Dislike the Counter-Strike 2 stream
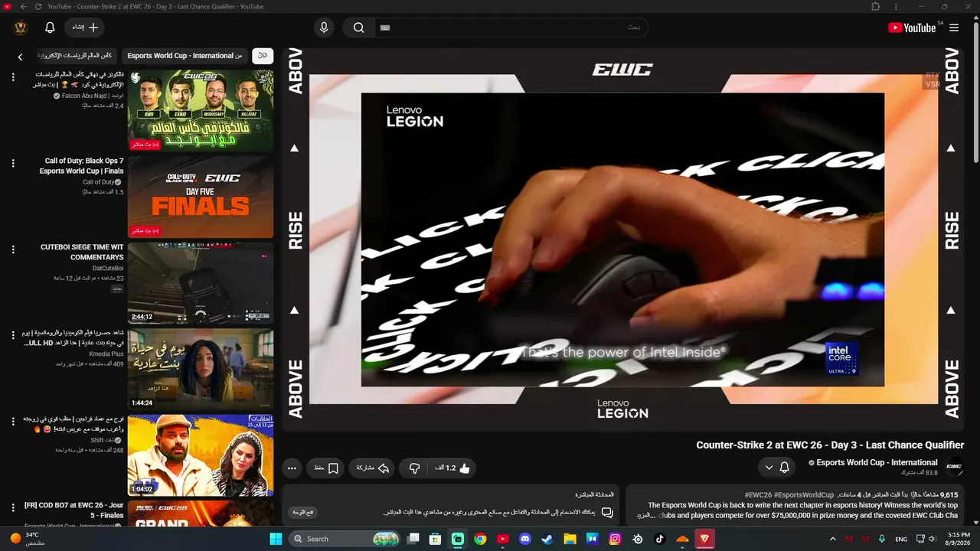This screenshot has height=551, width=980. click(x=414, y=468)
